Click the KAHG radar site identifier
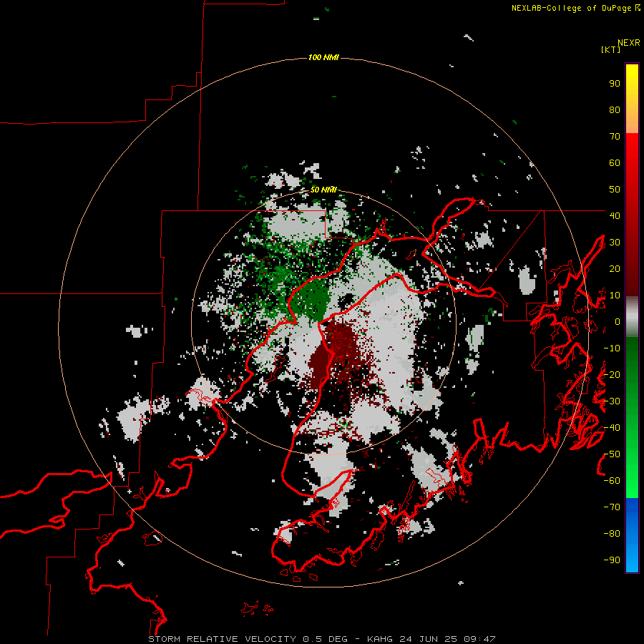Viewport: 644px width, 644px height. [x=380, y=639]
